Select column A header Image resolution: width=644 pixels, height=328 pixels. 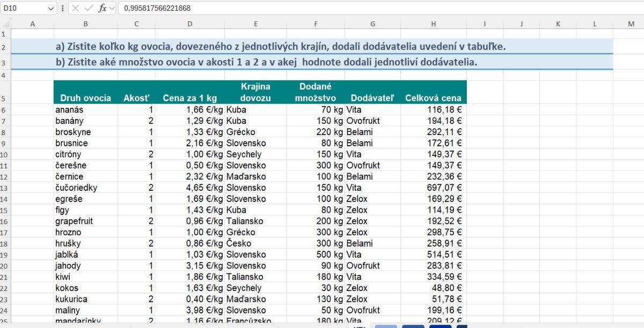pos(32,24)
